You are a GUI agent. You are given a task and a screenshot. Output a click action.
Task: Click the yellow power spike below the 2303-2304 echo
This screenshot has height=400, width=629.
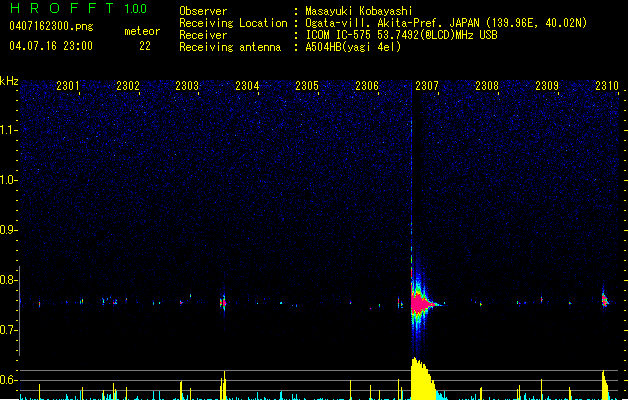(x=223, y=385)
